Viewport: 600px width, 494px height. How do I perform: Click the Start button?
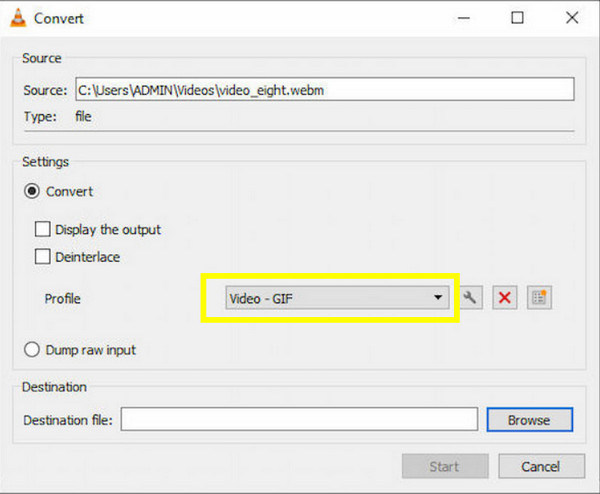[x=445, y=466]
